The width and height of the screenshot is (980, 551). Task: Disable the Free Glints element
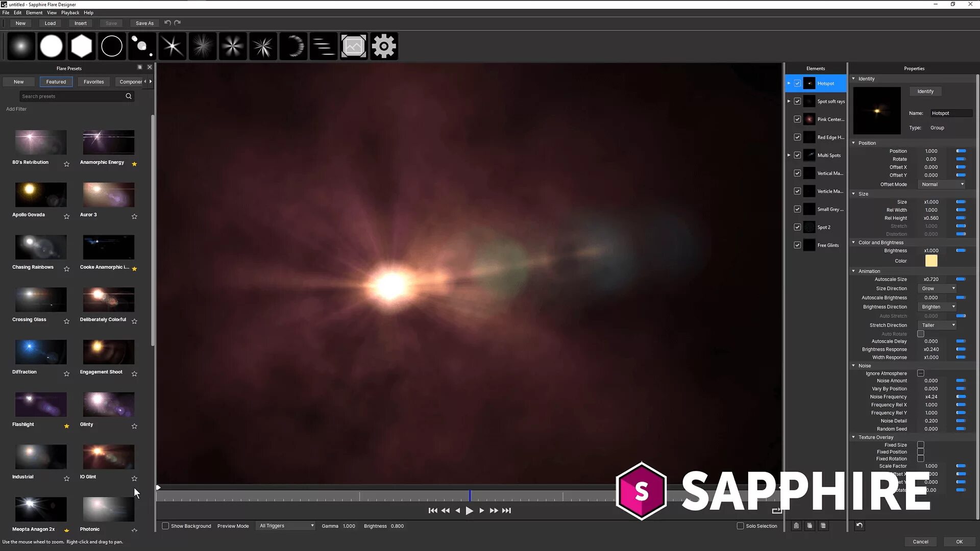797,245
